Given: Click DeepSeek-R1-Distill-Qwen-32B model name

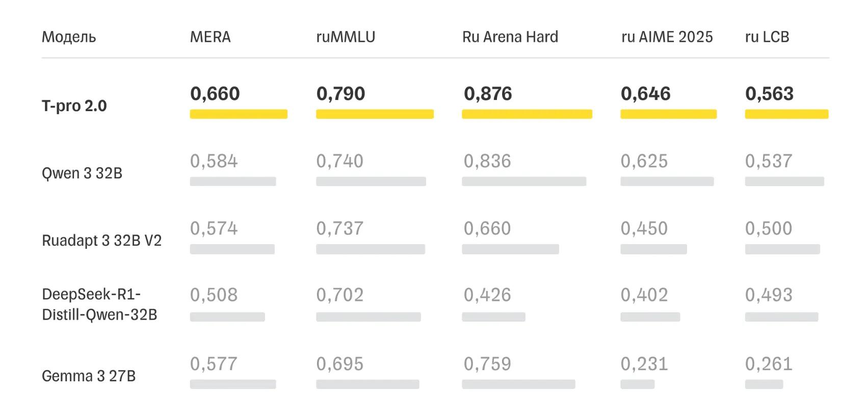Looking at the screenshot, I should tap(99, 304).
